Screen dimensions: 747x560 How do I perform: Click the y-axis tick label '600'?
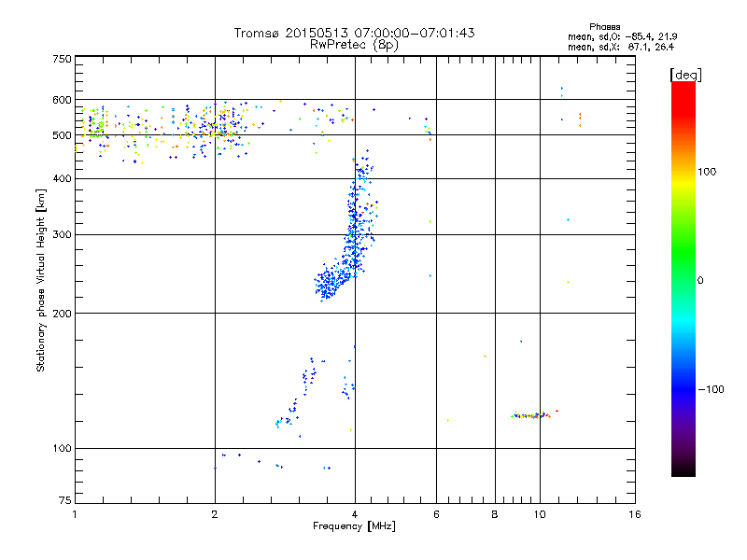coord(62,100)
